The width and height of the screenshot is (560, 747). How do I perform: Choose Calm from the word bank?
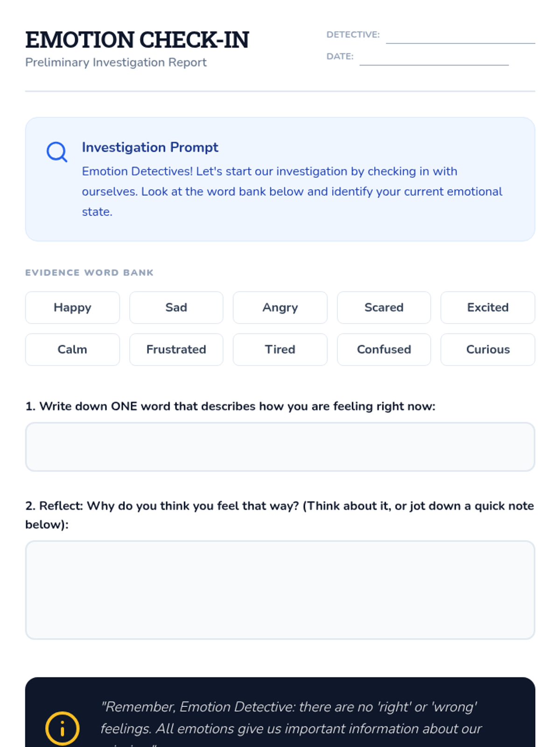[72, 350]
